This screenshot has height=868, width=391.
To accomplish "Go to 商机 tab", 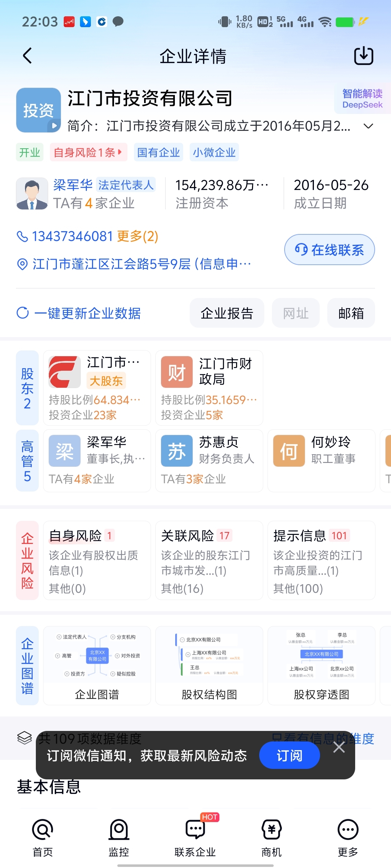I will [272, 838].
